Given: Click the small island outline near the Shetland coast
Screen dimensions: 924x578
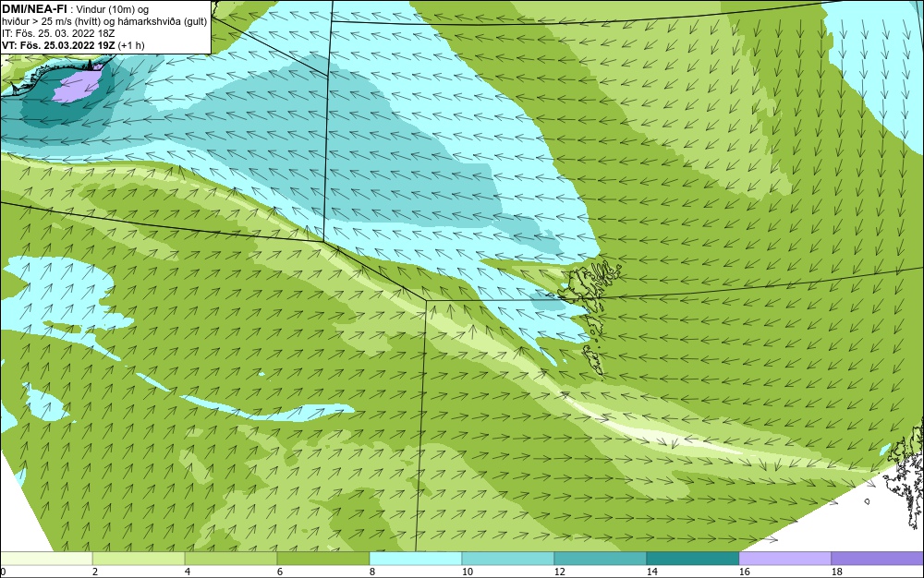Looking at the screenshot, I should click(868, 501).
